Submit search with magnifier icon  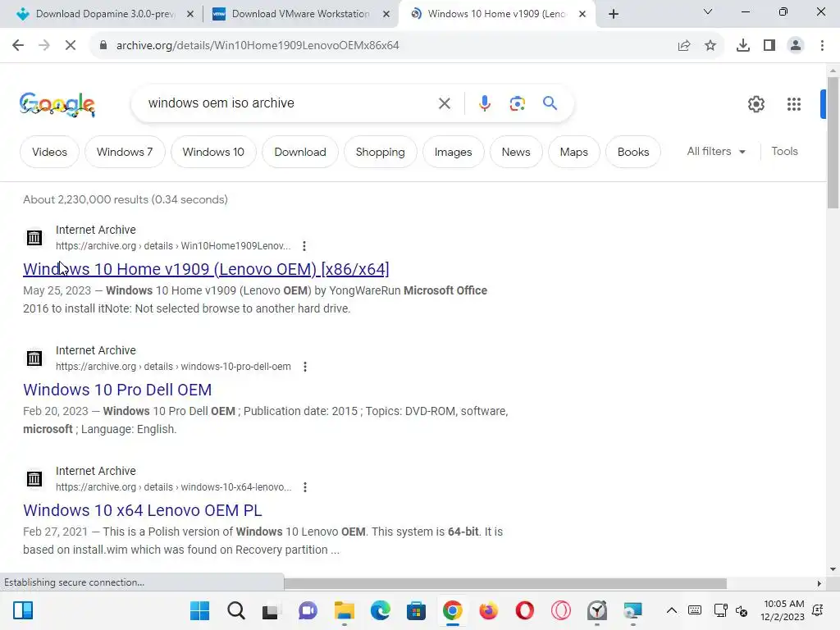coord(550,103)
